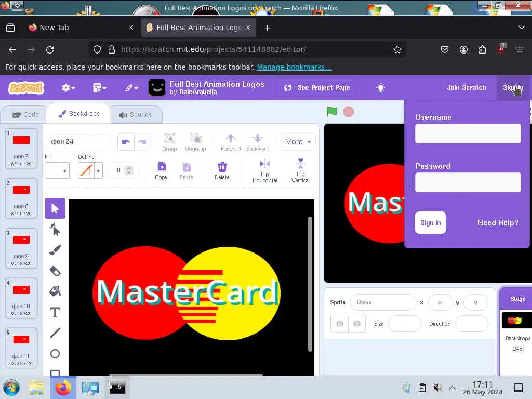Reload the page in Firefox

50,49
